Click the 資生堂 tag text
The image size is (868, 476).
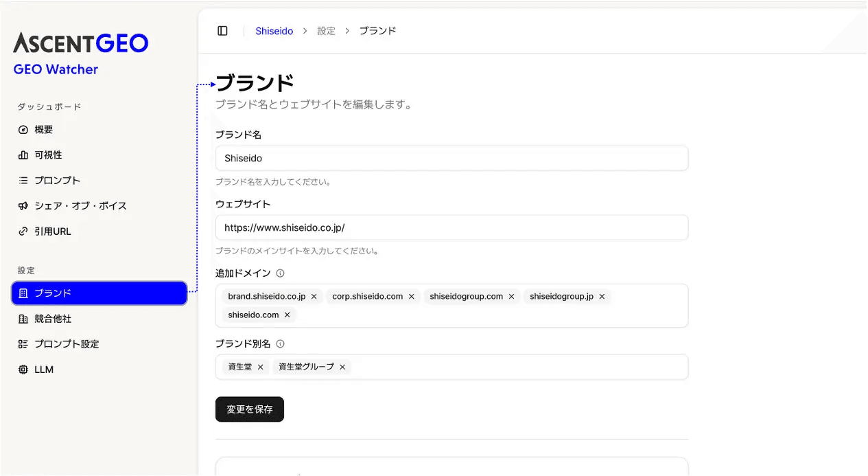click(x=240, y=367)
